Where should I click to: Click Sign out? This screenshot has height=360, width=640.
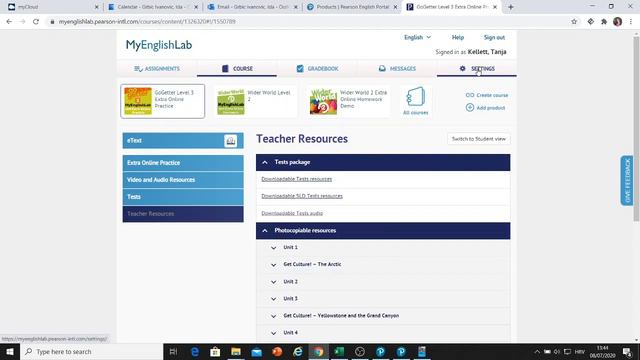pos(494,37)
